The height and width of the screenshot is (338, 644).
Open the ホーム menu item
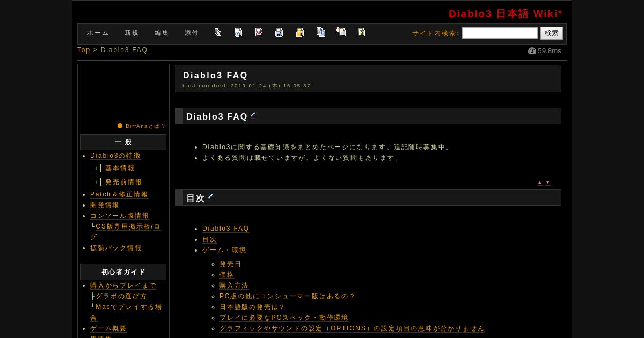pos(98,33)
